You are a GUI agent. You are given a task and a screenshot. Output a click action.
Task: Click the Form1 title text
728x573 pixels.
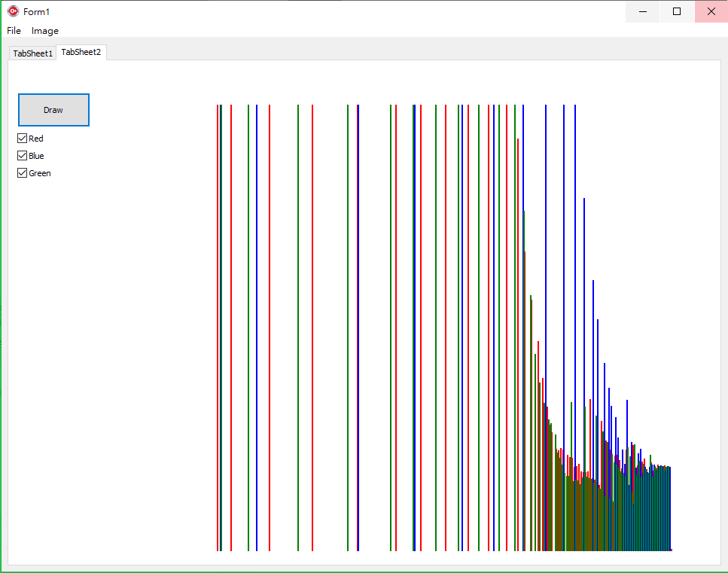coord(36,11)
